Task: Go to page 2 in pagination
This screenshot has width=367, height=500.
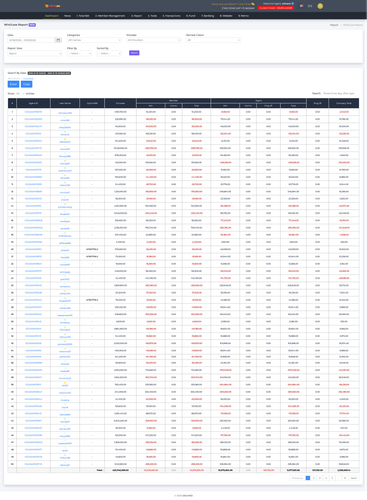Action: [314, 478]
